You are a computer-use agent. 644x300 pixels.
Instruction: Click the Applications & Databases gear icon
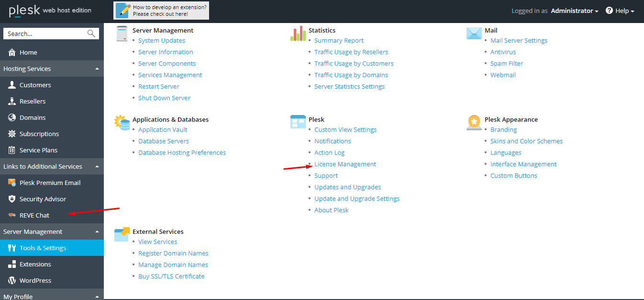122,123
